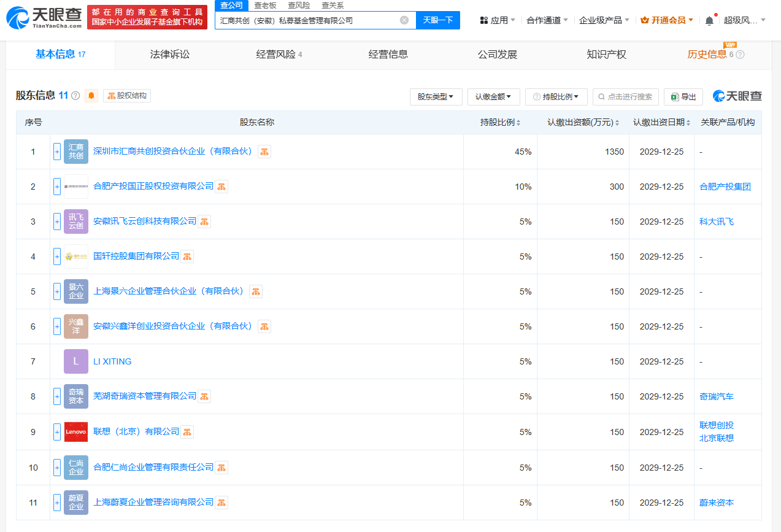Image resolution: width=781 pixels, height=532 pixels.
Task: Sort by 认缴出资额(万元) column arrows
Action: pyautogui.click(x=617, y=123)
